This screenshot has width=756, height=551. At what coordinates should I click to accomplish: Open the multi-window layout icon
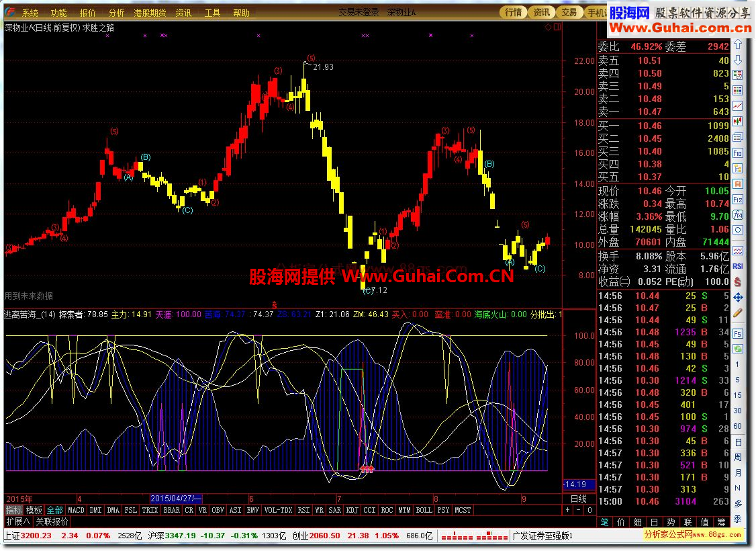(738, 138)
